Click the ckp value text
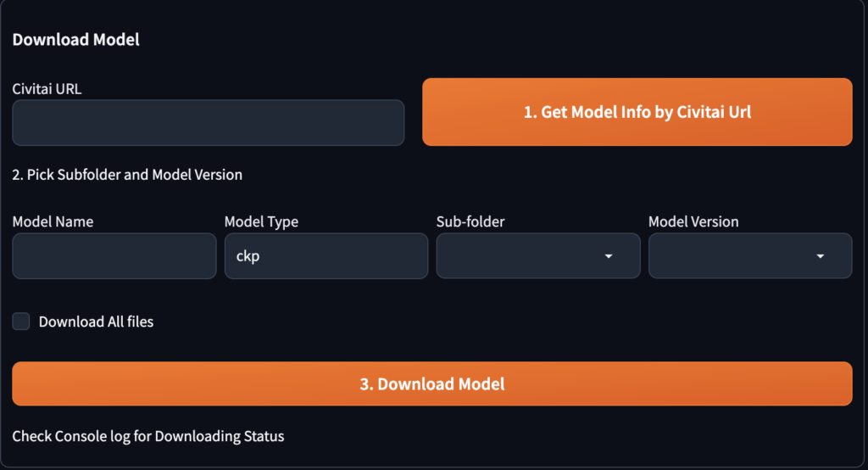This screenshot has height=470, width=868. click(x=248, y=256)
